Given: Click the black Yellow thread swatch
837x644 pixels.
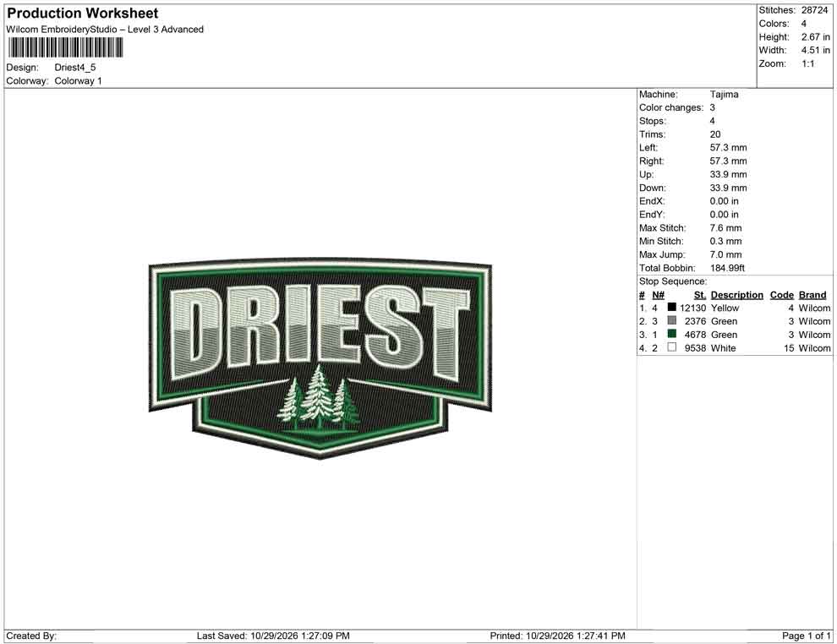Looking at the screenshot, I should (x=672, y=308).
